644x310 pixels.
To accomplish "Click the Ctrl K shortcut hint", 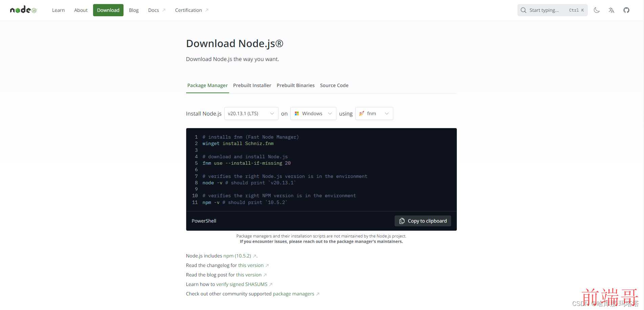I will [576, 10].
